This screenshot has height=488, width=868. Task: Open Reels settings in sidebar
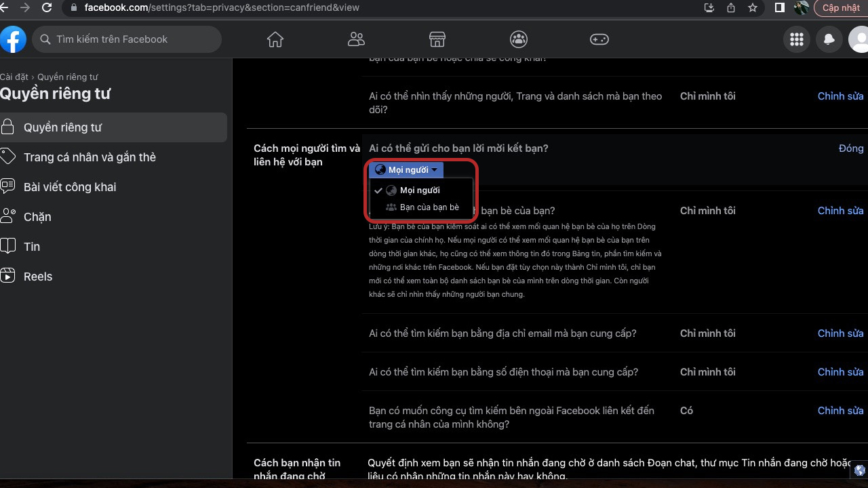point(113,277)
